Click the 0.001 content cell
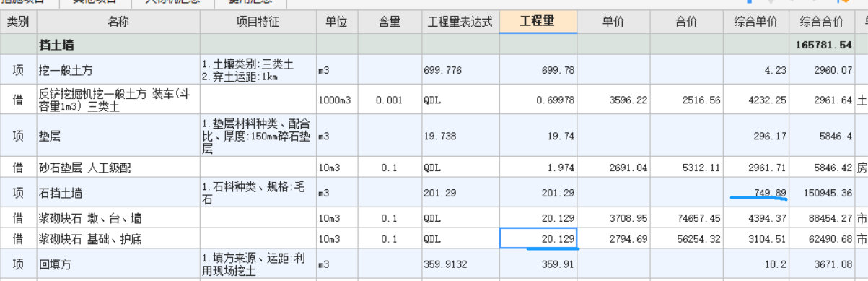This screenshot has width=868, height=281. click(390, 100)
